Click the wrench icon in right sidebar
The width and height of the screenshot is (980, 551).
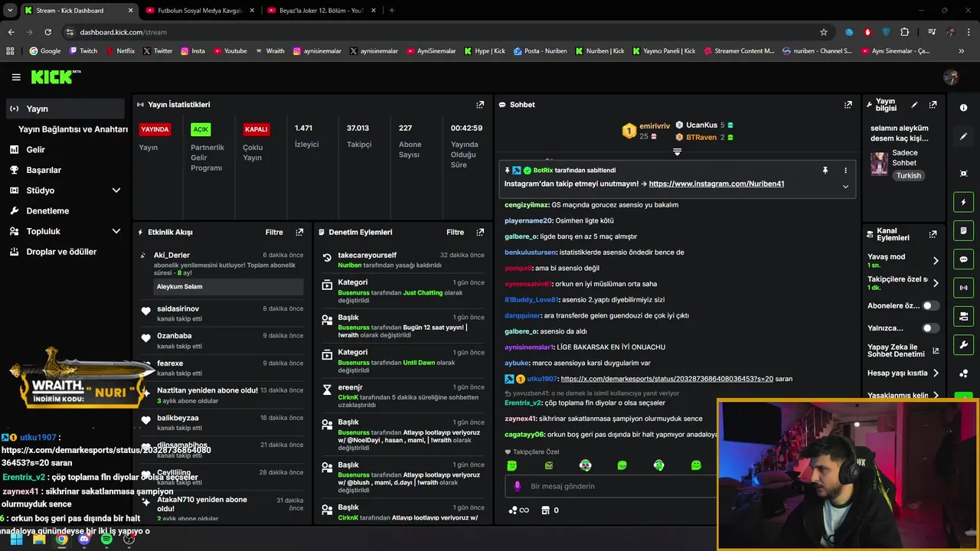(x=963, y=344)
